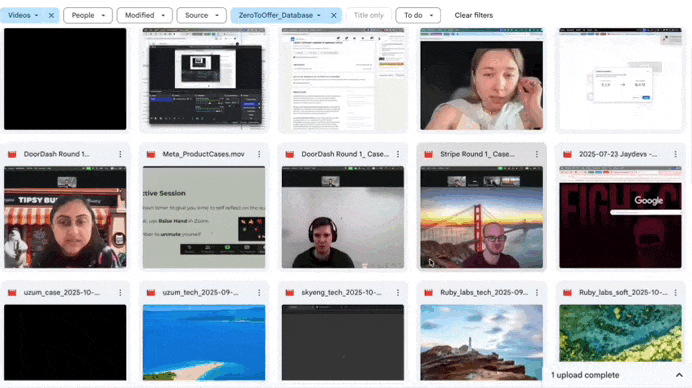Select the uzum_tech_2025-09 file name
This screenshot has height=388, width=692.
200,293
